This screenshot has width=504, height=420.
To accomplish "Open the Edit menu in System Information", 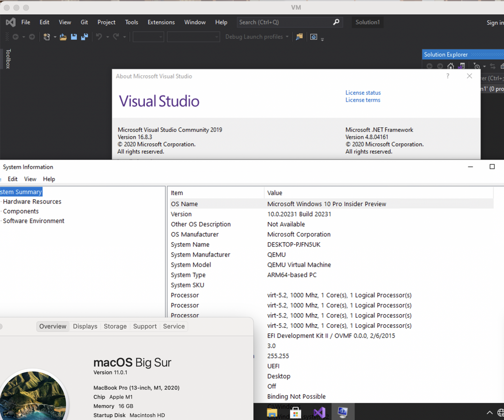I will coord(13,179).
